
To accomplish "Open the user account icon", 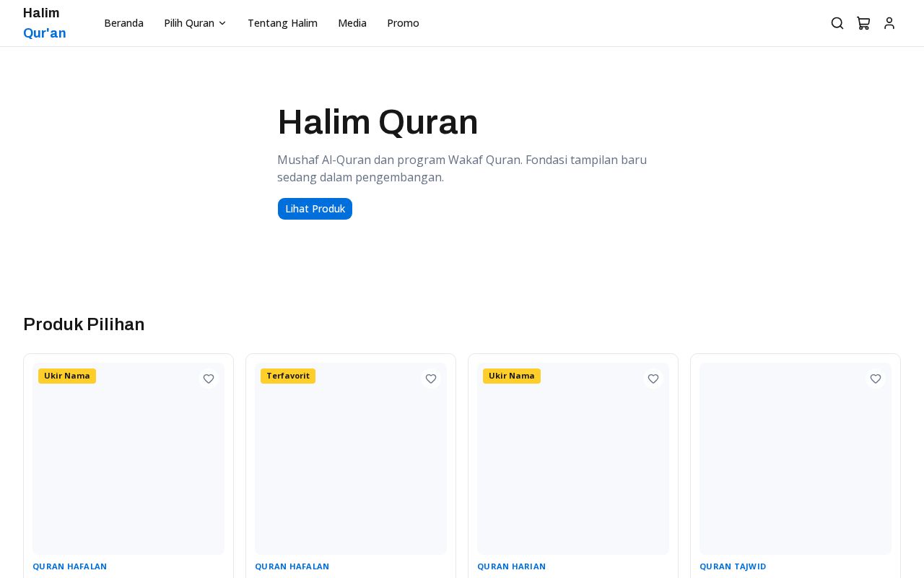I will coord(889,23).
